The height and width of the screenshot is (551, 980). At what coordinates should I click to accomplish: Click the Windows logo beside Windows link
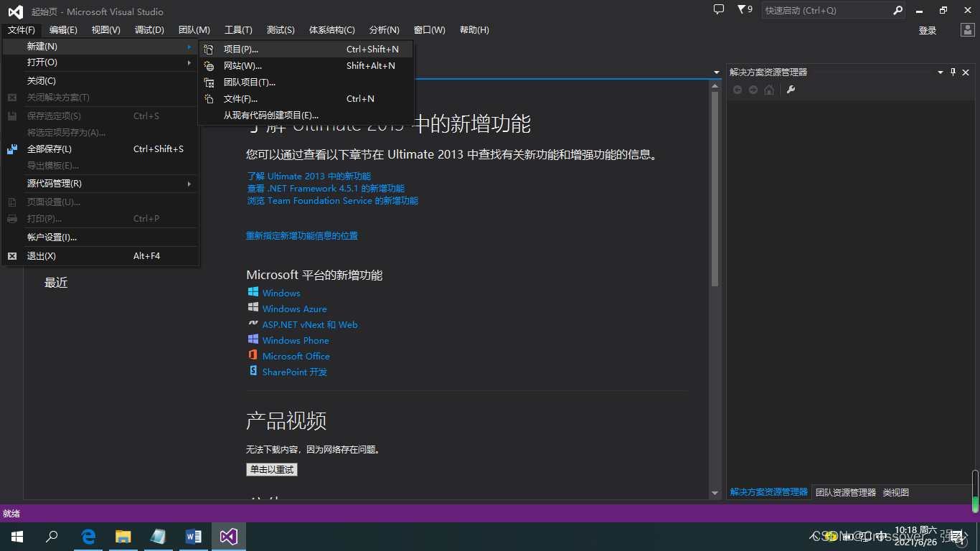253,292
